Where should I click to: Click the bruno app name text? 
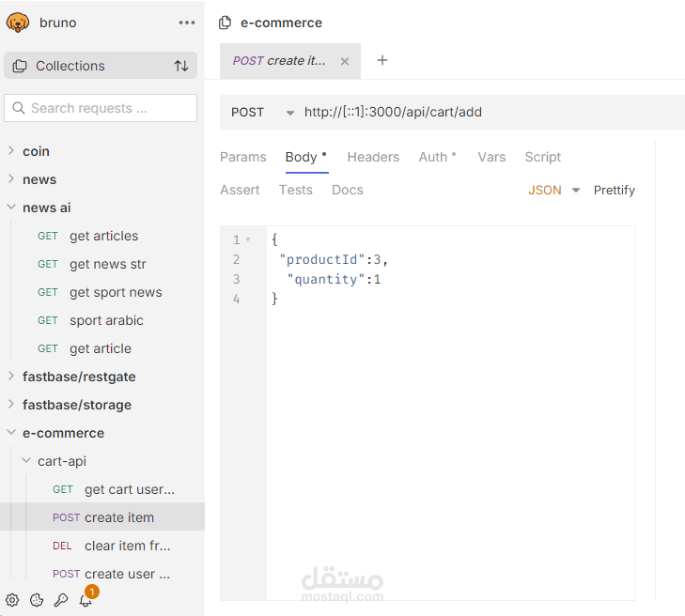(x=57, y=23)
